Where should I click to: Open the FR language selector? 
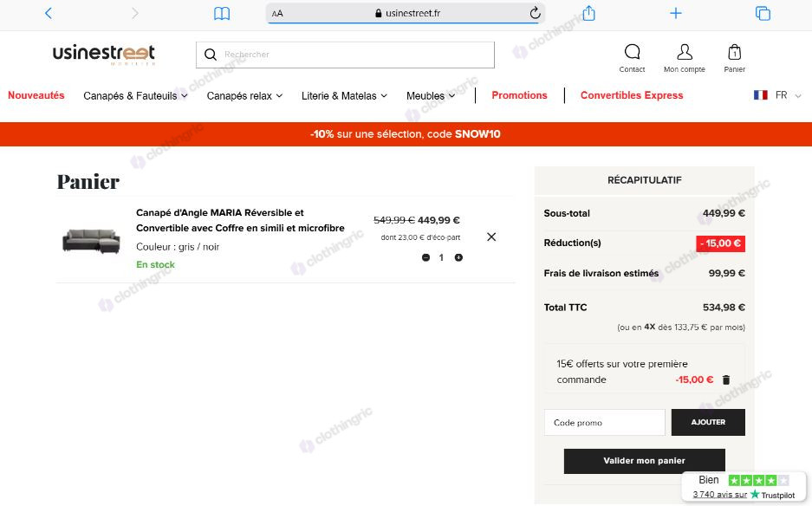pyautogui.click(x=777, y=95)
